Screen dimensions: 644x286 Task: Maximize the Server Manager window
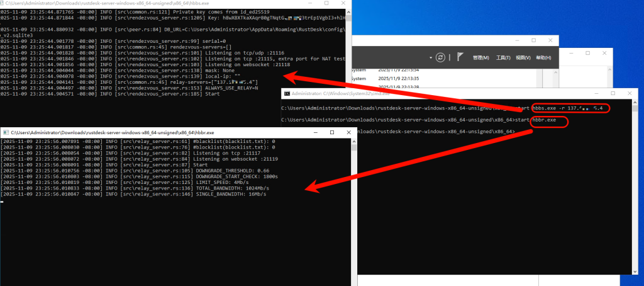click(533, 40)
